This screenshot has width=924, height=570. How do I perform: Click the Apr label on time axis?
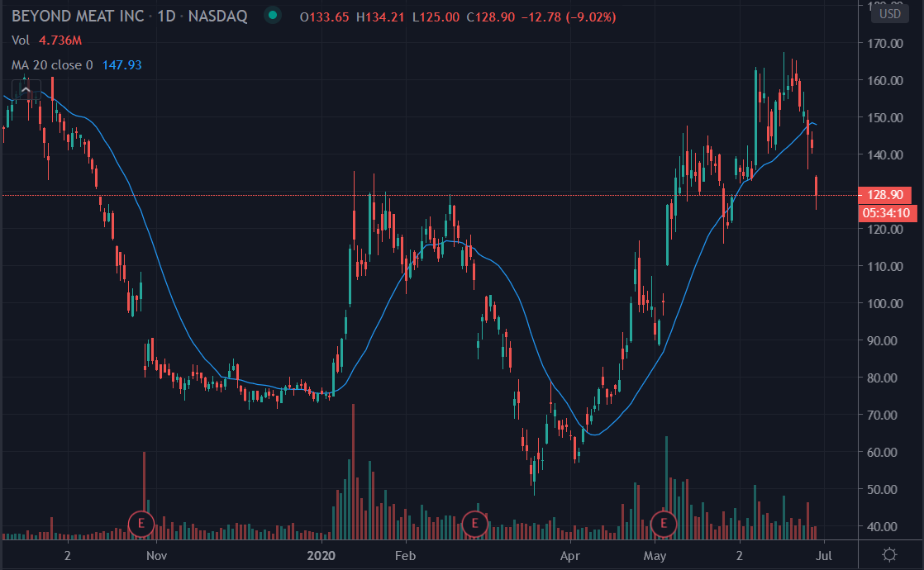pos(567,555)
